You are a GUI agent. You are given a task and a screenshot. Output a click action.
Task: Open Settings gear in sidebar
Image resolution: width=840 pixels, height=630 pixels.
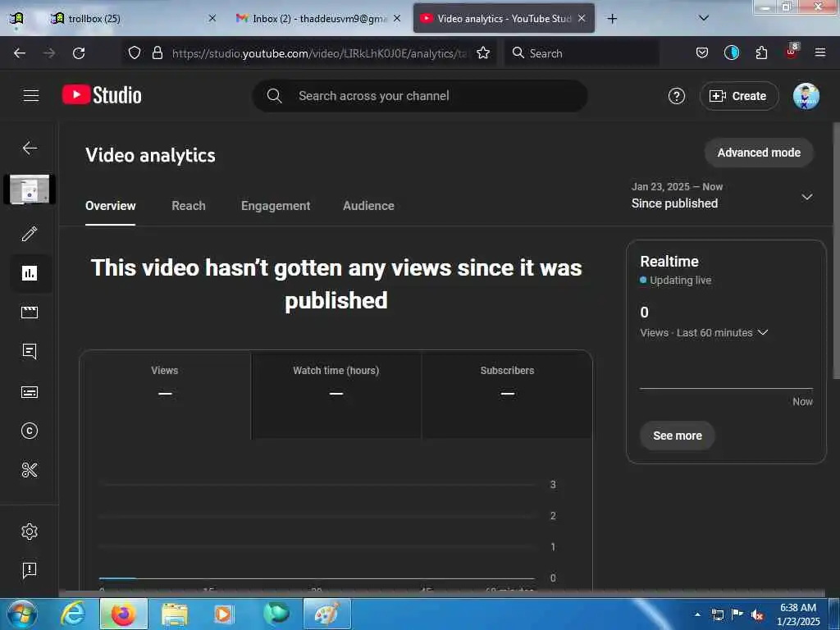pyautogui.click(x=30, y=532)
